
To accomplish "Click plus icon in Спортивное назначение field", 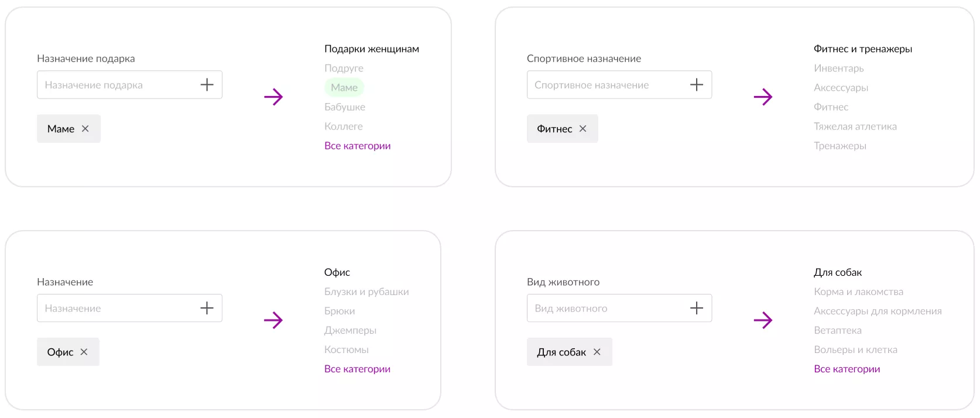I will [697, 85].
